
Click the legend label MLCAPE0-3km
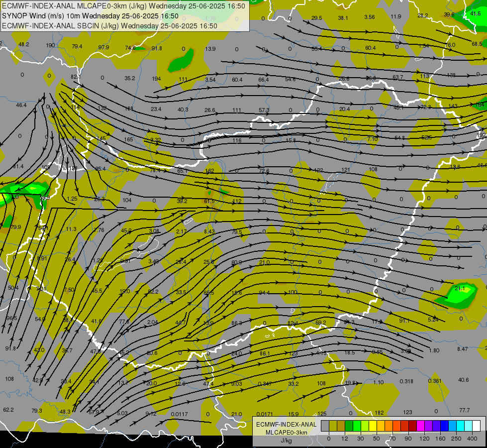(287, 433)
